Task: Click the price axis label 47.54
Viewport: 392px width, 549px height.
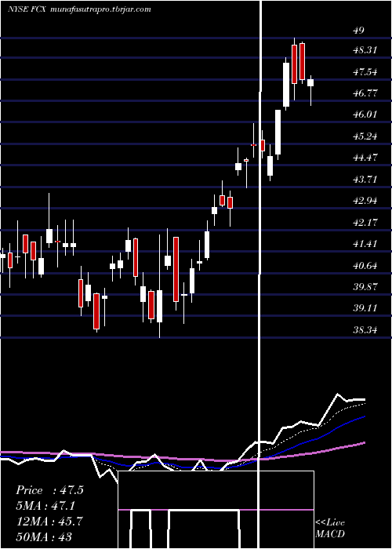Action: click(x=365, y=72)
